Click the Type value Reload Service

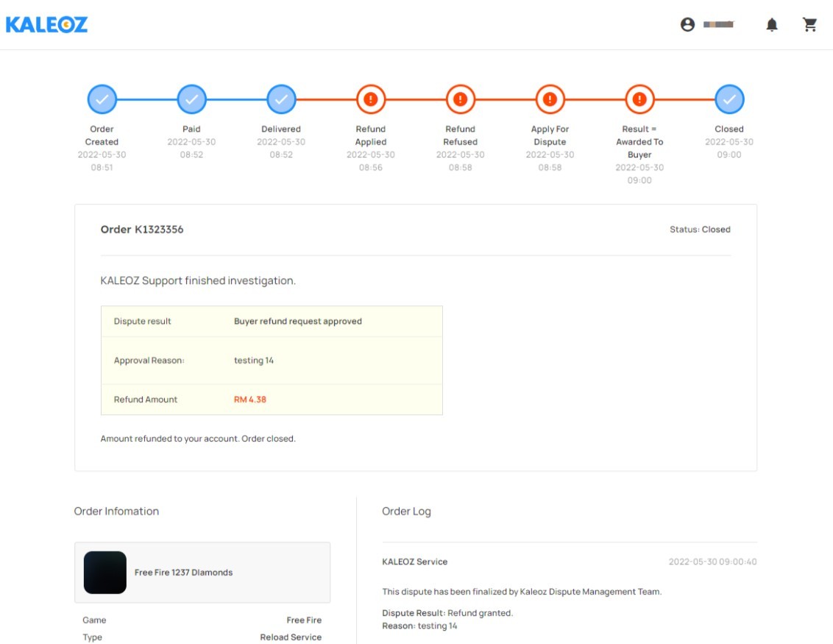tap(291, 637)
